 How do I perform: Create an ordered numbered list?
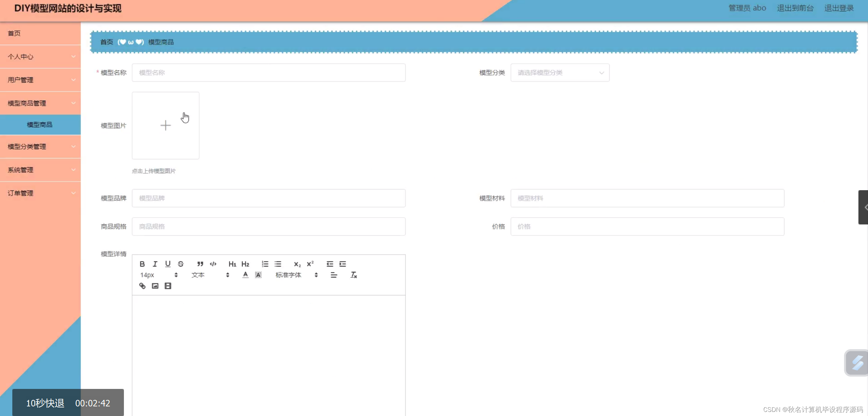(x=265, y=264)
